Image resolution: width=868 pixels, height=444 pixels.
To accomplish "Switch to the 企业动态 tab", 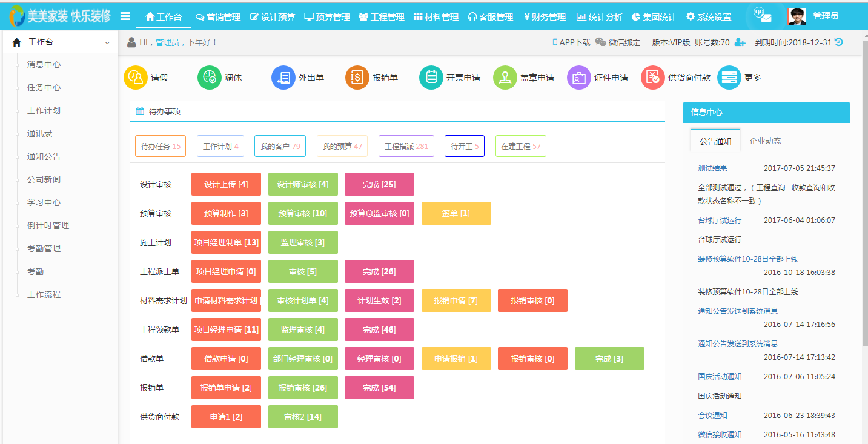I will pos(765,141).
